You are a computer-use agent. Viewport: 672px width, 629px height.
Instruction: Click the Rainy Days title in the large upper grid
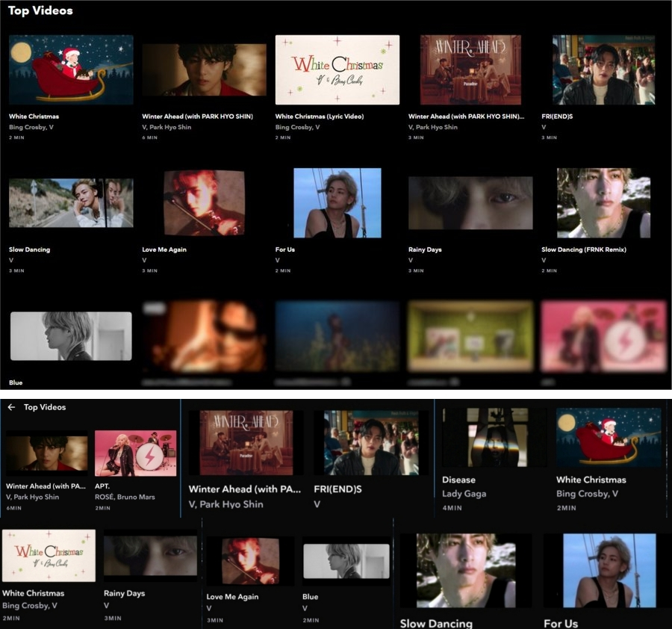tap(425, 250)
